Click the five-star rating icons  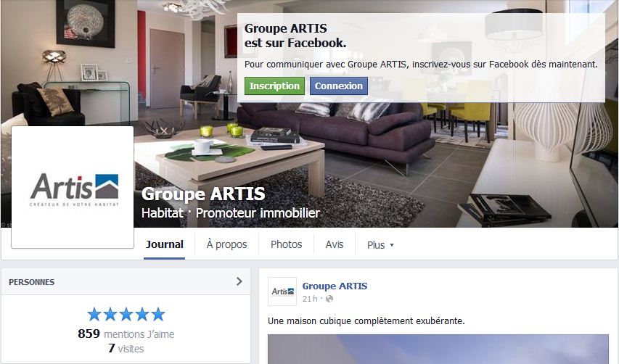click(126, 314)
